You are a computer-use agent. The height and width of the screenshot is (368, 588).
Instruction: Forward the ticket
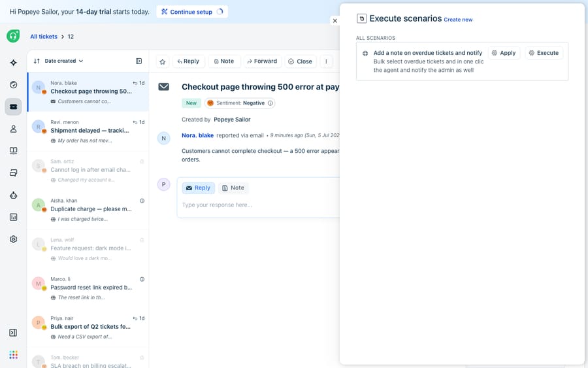pyautogui.click(x=262, y=61)
